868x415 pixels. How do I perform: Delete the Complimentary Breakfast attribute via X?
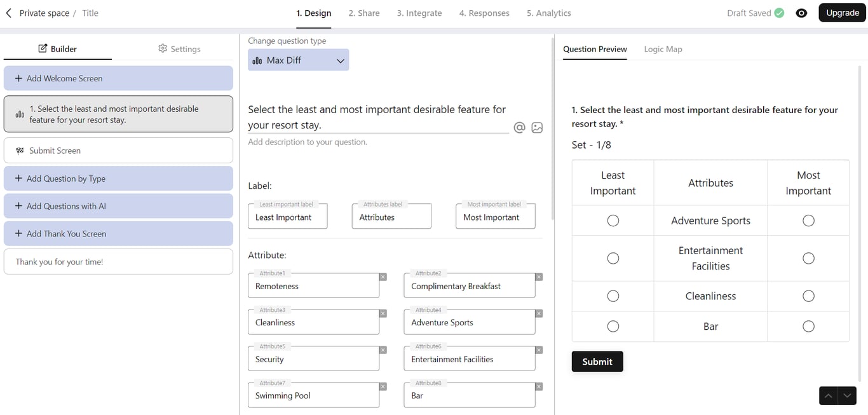pyautogui.click(x=539, y=277)
